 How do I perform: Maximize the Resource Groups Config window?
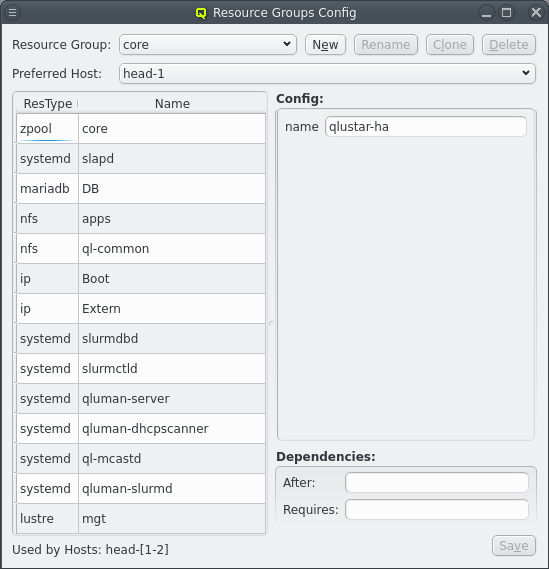507,13
